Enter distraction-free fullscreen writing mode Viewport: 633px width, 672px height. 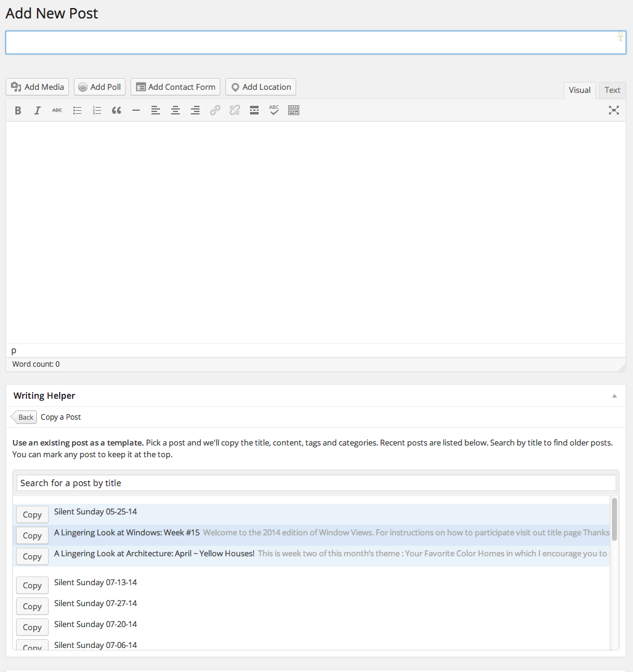coord(613,111)
